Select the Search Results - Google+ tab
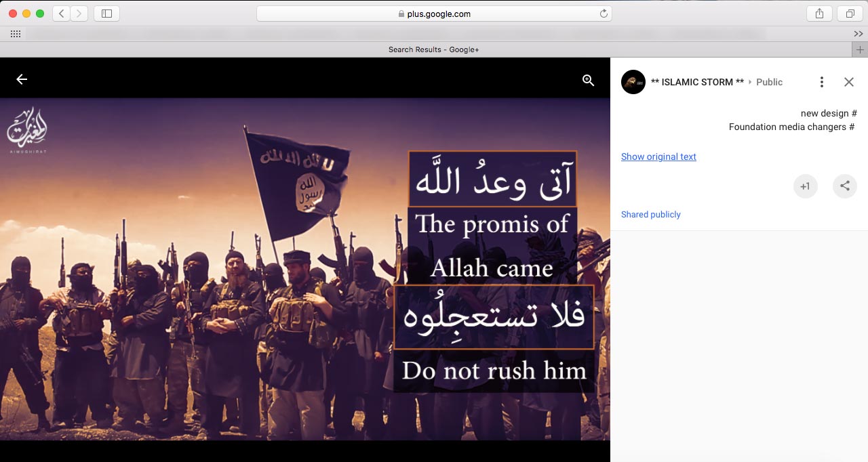Viewport: 868px width, 462px height. click(433, 49)
